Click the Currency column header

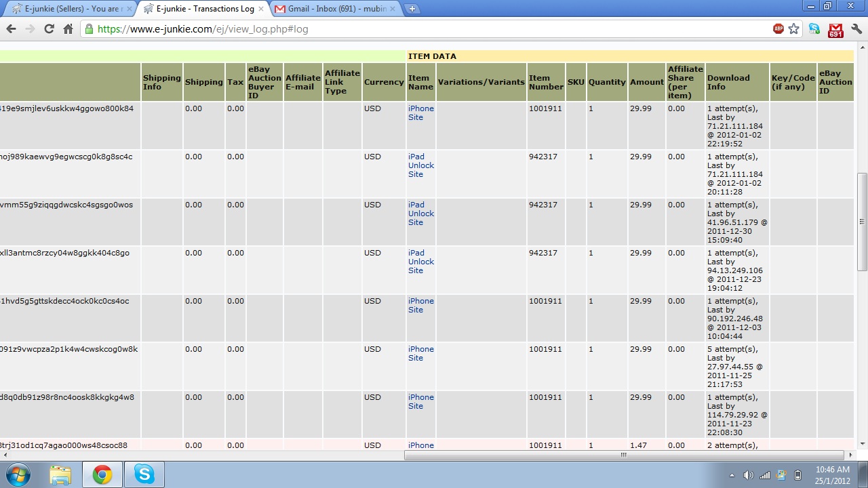(x=384, y=82)
